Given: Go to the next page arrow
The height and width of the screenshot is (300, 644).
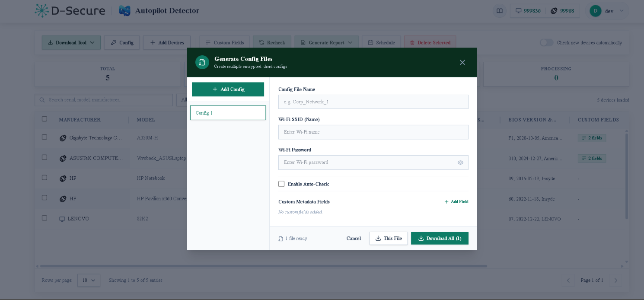Looking at the screenshot, I should tap(616, 280).
